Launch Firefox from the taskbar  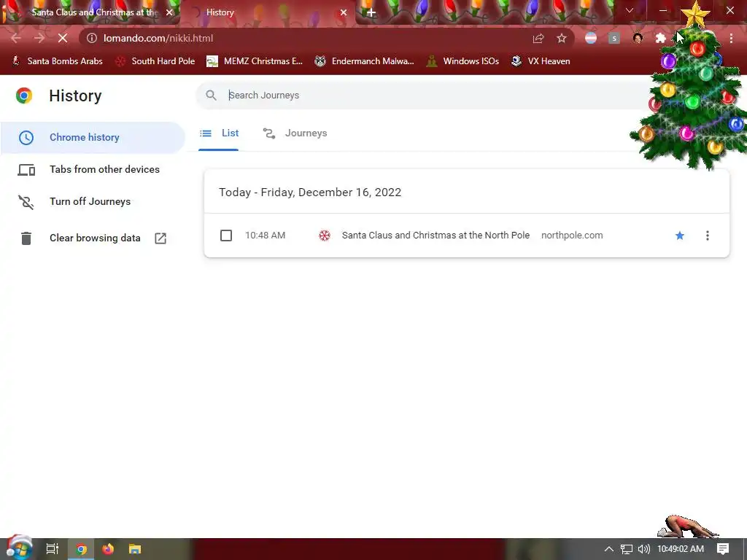[x=108, y=549]
